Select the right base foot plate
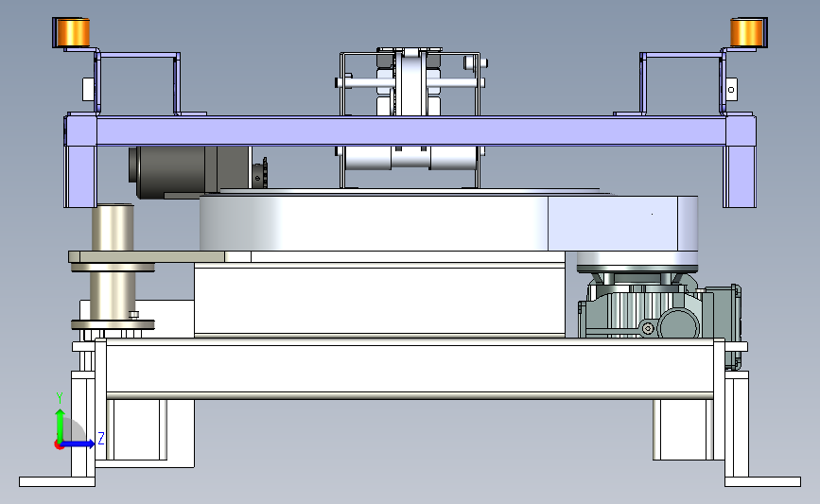This screenshot has height=504, width=820. tap(762, 481)
